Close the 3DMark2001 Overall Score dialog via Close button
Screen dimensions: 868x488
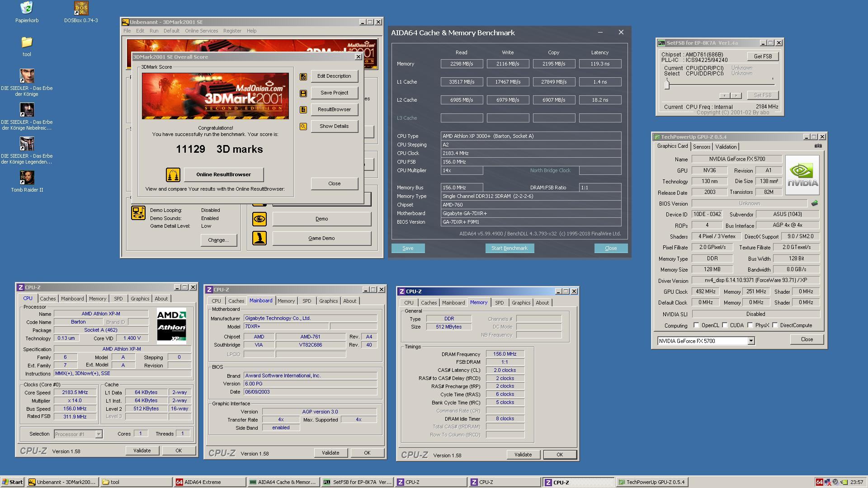click(x=334, y=183)
